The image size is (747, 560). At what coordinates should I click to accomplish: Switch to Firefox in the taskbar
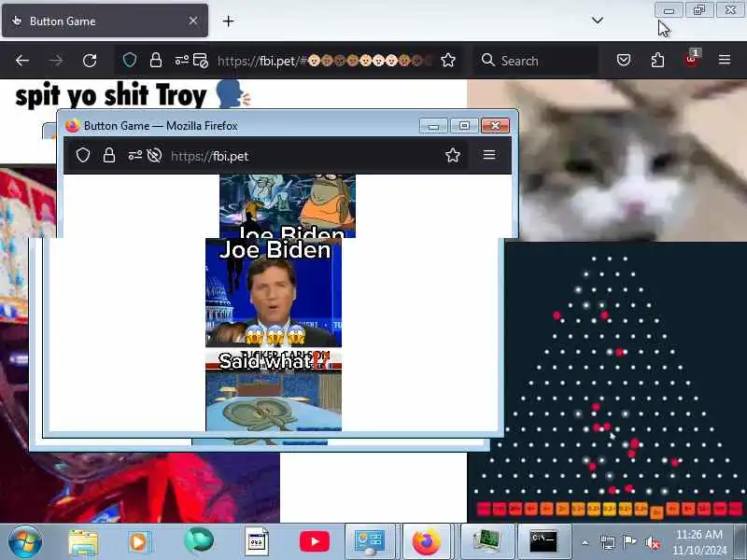click(x=427, y=542)
